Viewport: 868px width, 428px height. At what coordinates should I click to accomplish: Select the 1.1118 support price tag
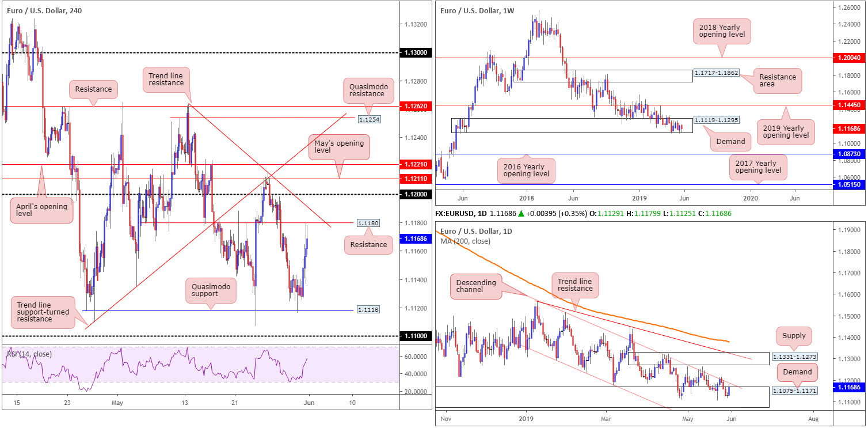[x=367, y=310]
